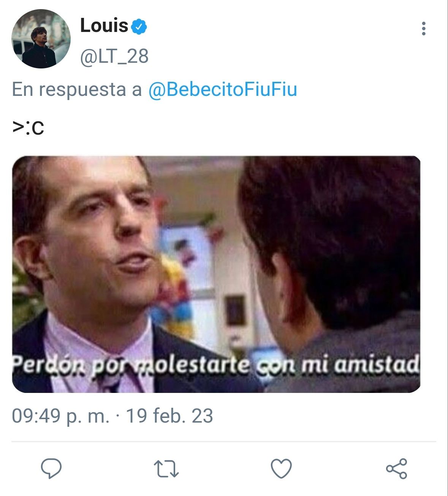Viewport: 448px width, 496px height.
Task: Expand the attached meme image
Action: click(216, 274)
